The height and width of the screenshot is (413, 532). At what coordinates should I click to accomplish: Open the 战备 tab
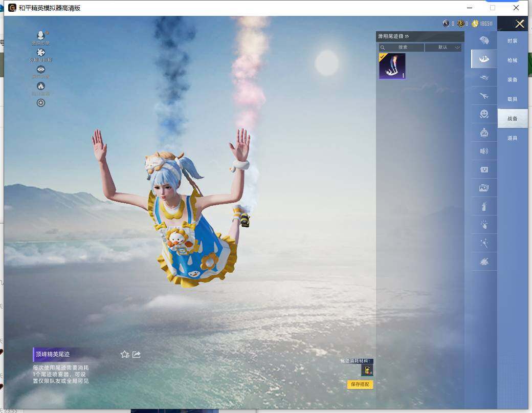(x=513, y=118)
